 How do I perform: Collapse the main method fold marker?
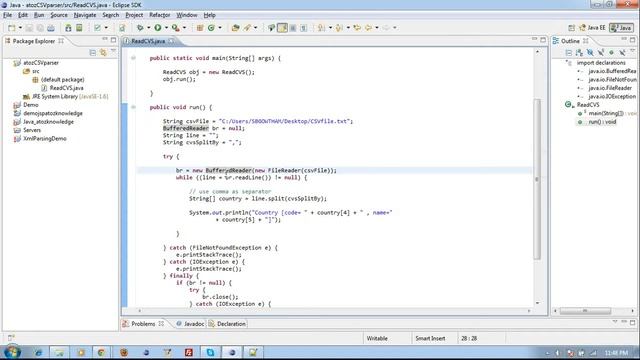pos(133,58)
